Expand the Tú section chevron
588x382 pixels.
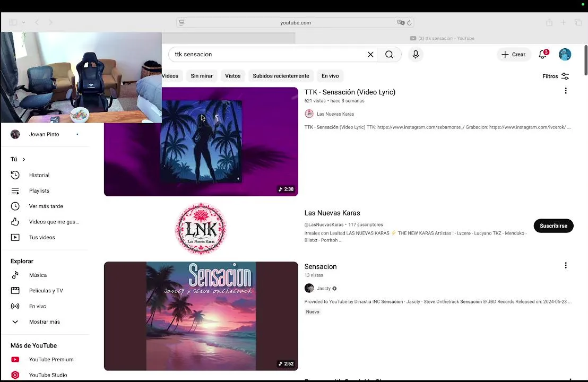(24, 159)
